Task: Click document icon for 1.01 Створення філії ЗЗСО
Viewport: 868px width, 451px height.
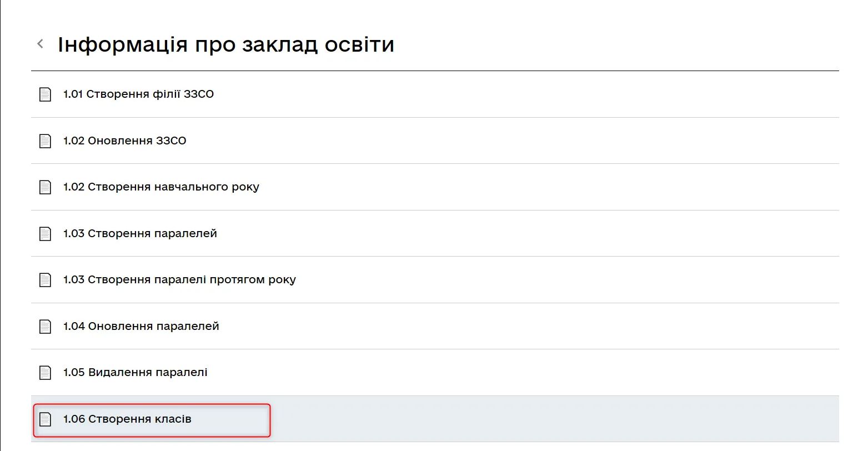Action: 45,94
